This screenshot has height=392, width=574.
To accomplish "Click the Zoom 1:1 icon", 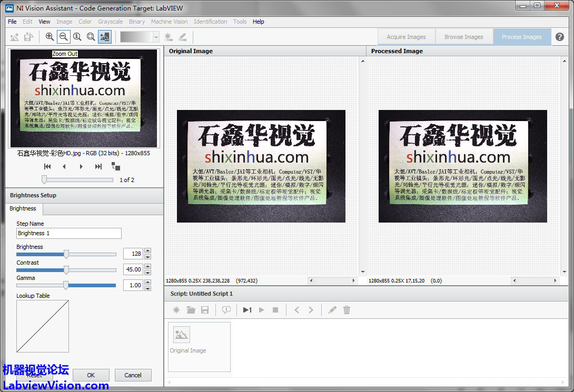I will (x=77, y=36).
